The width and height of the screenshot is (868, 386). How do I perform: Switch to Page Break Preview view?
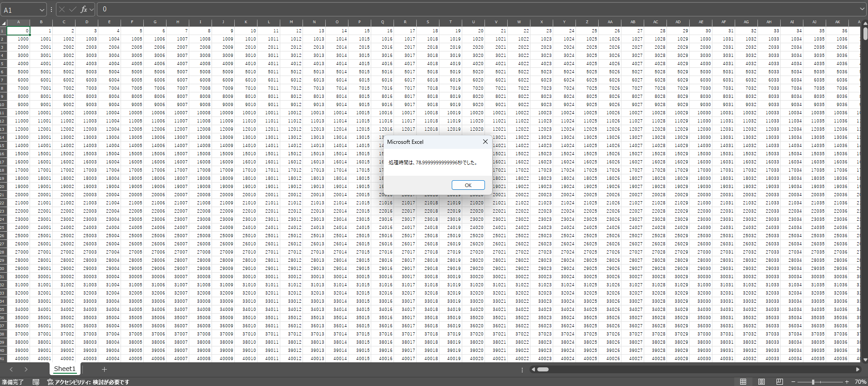779,382
